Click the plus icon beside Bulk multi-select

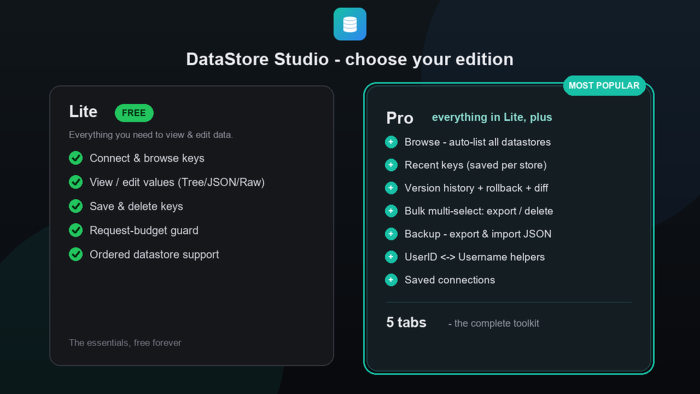click(391, 211)
